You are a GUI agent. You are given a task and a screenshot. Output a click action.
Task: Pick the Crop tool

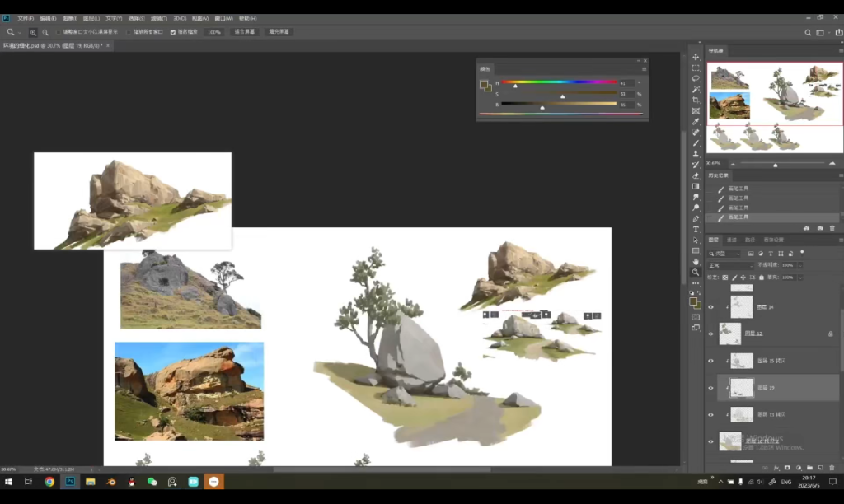(x=696, y=100)
